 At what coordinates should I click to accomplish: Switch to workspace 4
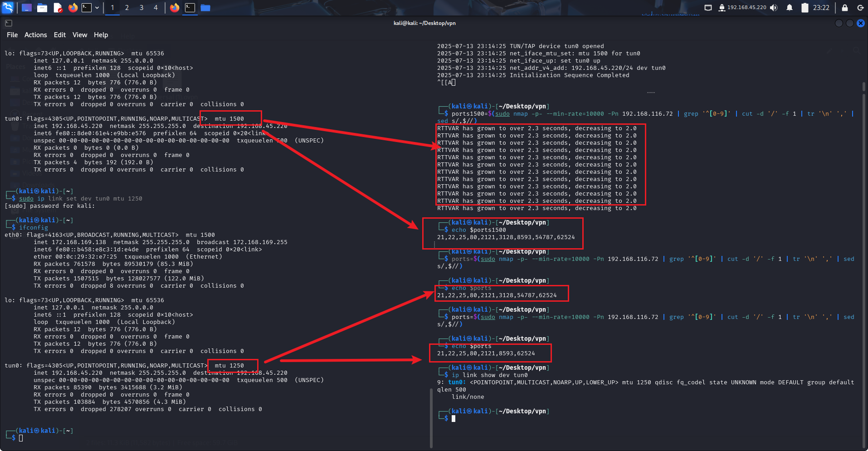[x=156, y=8]
